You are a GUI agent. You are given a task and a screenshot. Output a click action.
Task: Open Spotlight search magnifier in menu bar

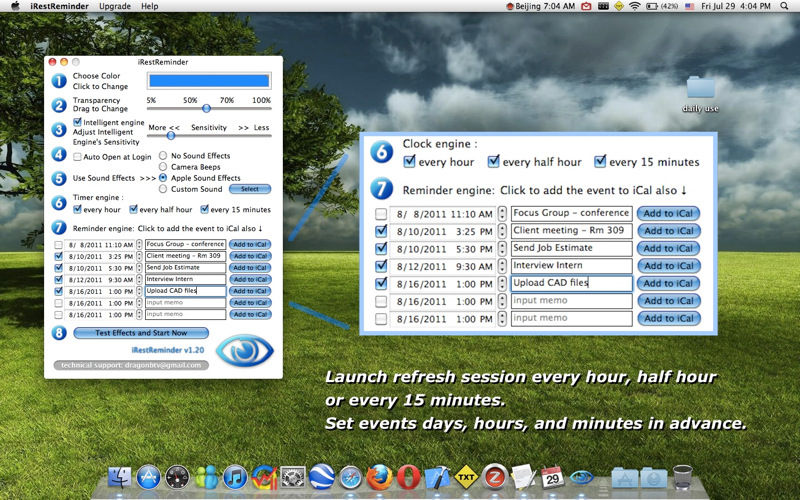784,6
